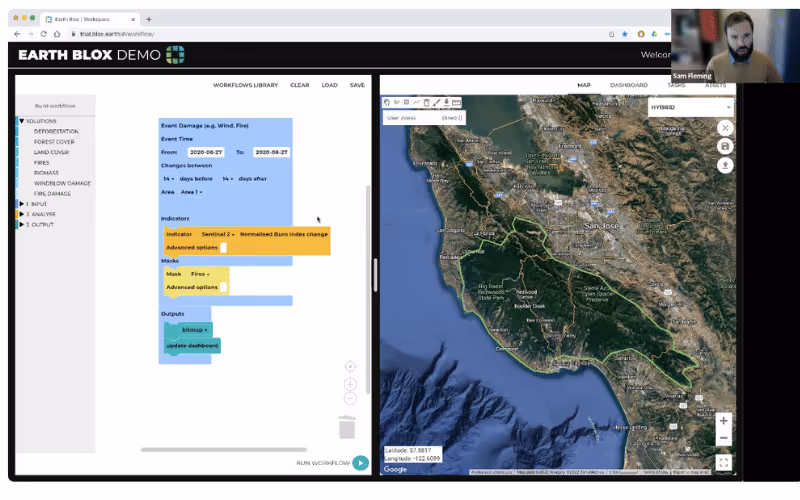800x500 pixels.
Task: Select the Earth Blox Workspace browser tab
Action: point(90,19)
